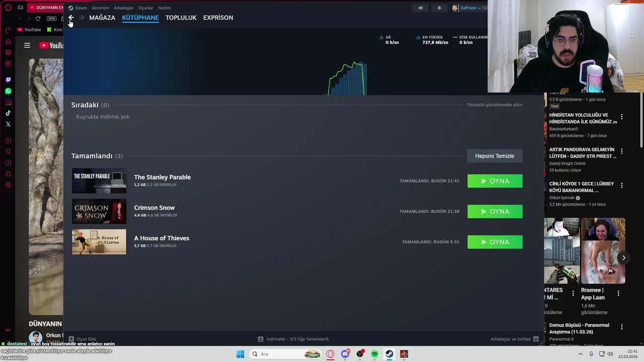Image resolution: width=644 pixels, height=362 pixels.
Task: Open Windows Start menu
Action: tap(240, 354)
